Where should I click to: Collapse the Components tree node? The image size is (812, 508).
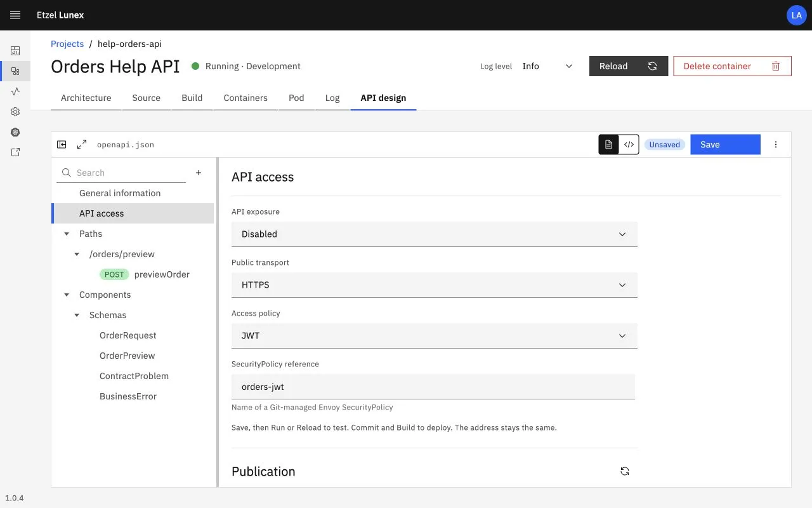[x=67, y=295]
